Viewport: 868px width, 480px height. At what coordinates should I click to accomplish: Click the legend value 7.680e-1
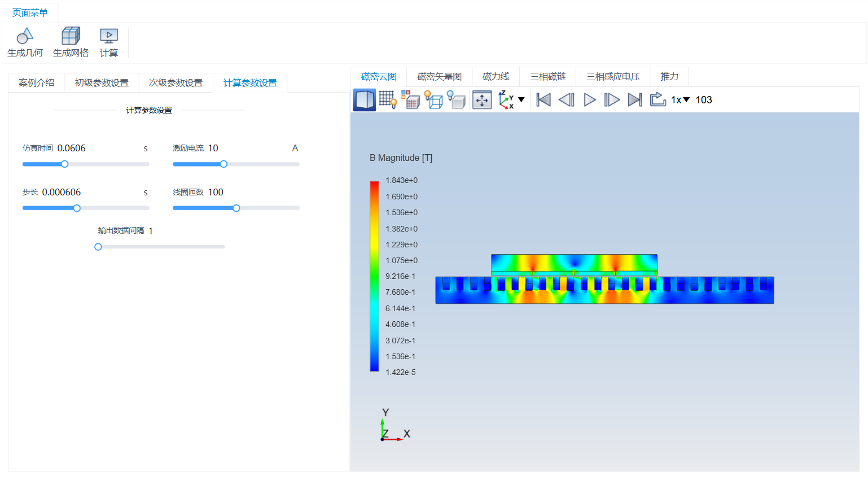pos(401,292)
